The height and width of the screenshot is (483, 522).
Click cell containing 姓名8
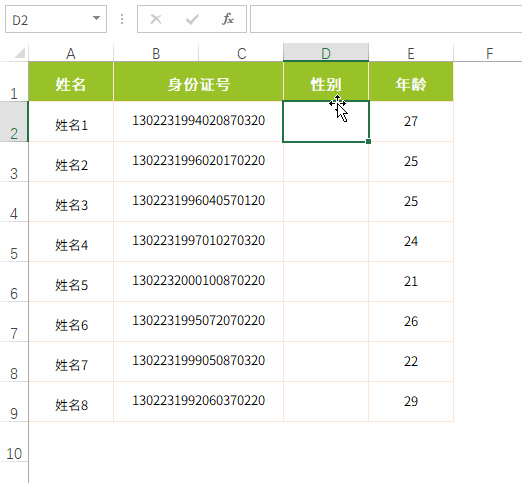point(71,402)
